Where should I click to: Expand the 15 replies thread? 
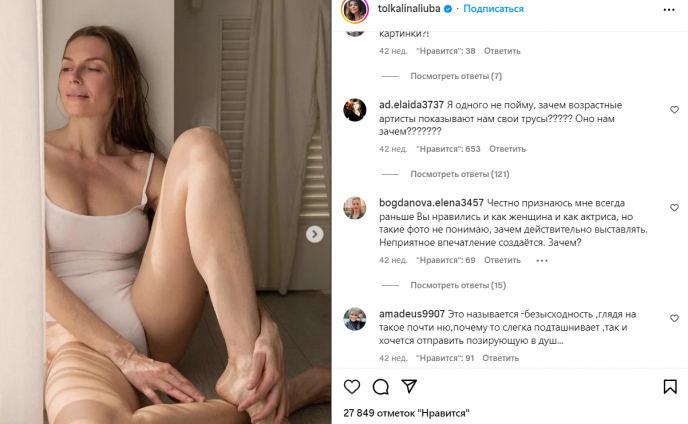[458, 285]
